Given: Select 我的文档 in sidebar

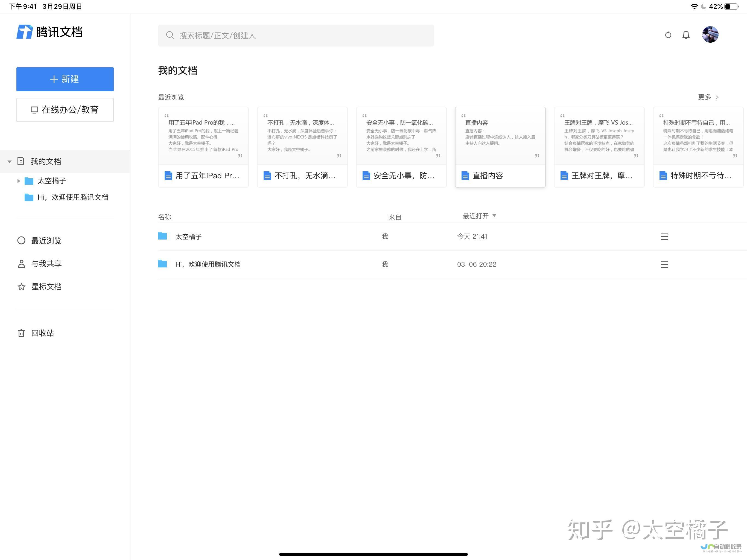Looking at the screenshot, I should pos(65,161).
